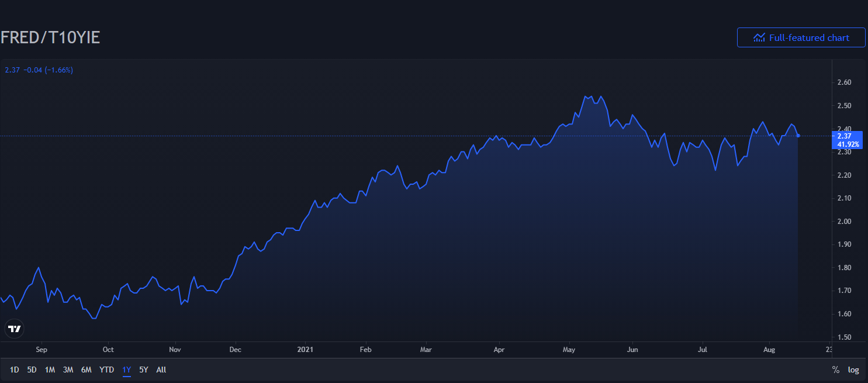Switch chart to 5Y range
Screen dimensions: 868x383
coord(144,370)
